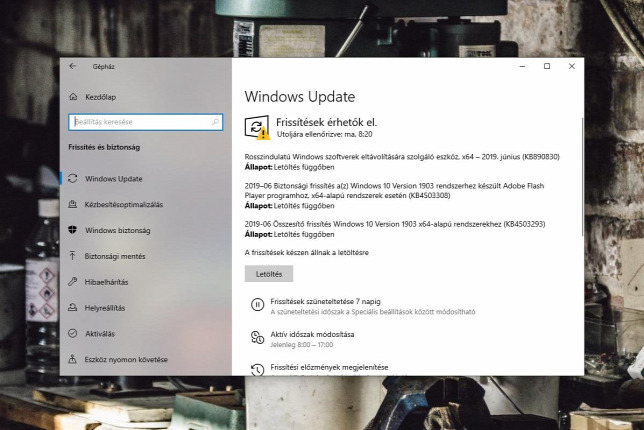Open Frissítési előzmények megjelenítése

coord(329,367)
